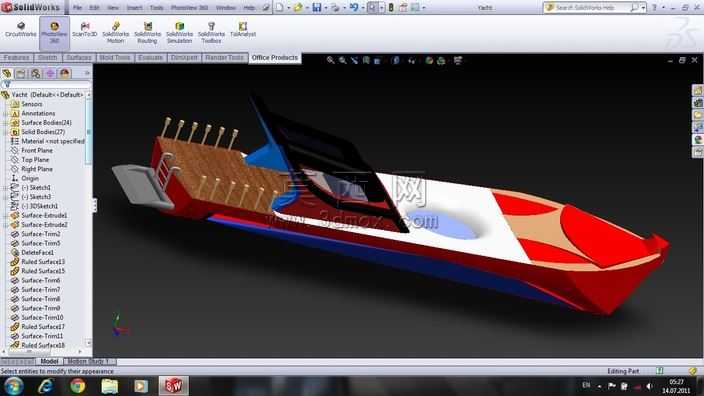Open the Windows Start menu
The width and height of the screenshot is (704, 396).
pos(13,386)
